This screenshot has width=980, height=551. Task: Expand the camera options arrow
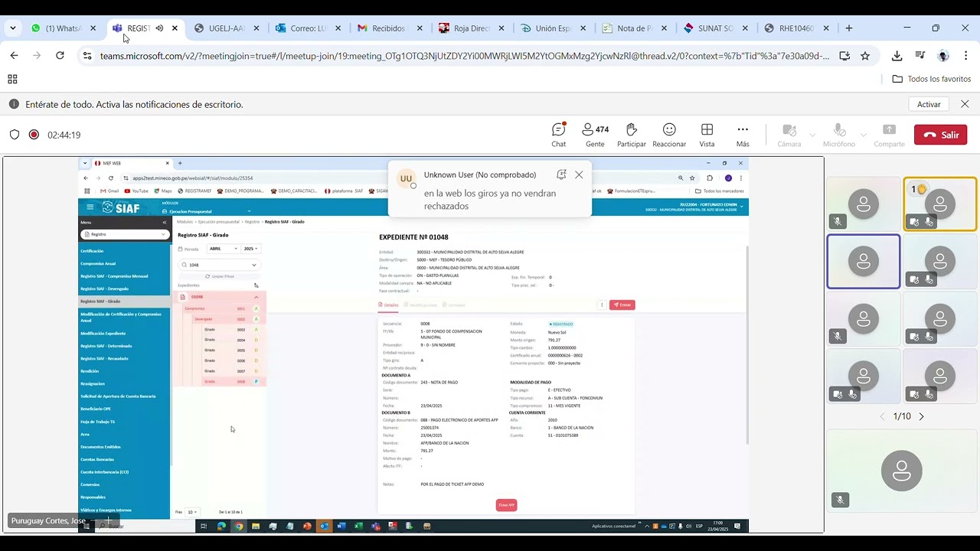tap(812, 135)
